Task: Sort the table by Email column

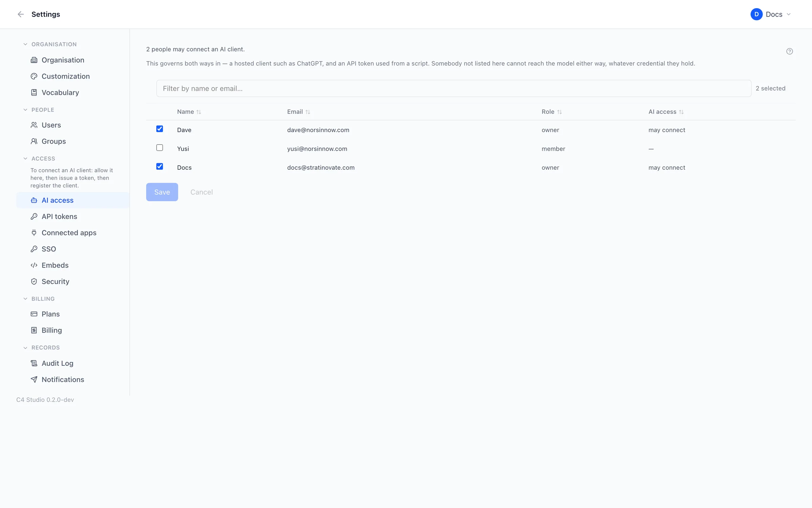Action: tap(299, 112)
